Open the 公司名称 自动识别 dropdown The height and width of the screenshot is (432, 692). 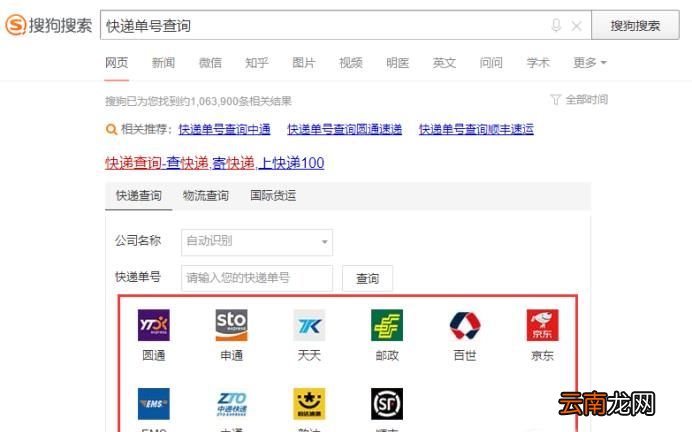point(257,242)
